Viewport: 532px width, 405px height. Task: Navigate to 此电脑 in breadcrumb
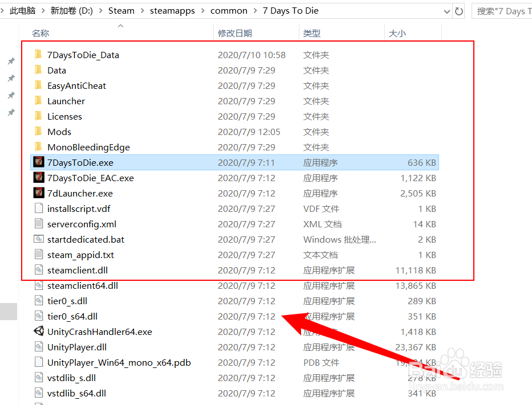pyautogui.click(x=22, y=11)
